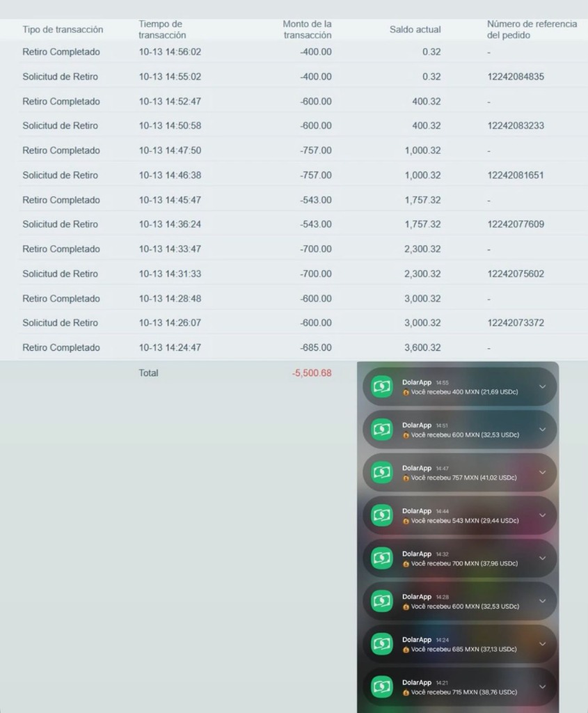Click the Tipo de transacción column header
This screenshot has height=713, width=588.
63,29
